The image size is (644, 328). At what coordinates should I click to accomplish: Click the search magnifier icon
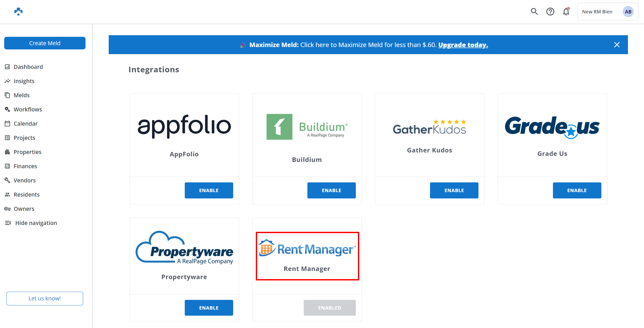(x=534, y=12)
